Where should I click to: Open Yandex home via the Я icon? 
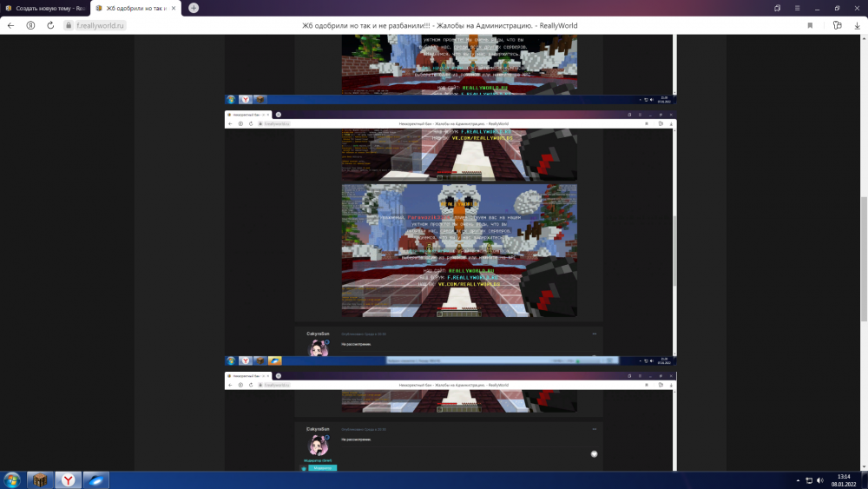[30, 25]
